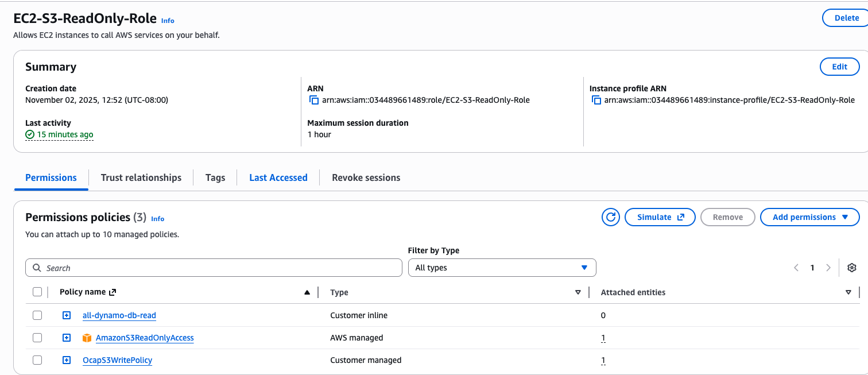Tick the AmazonS3ReadOnlyAccess checkbox

click(37, 338)
